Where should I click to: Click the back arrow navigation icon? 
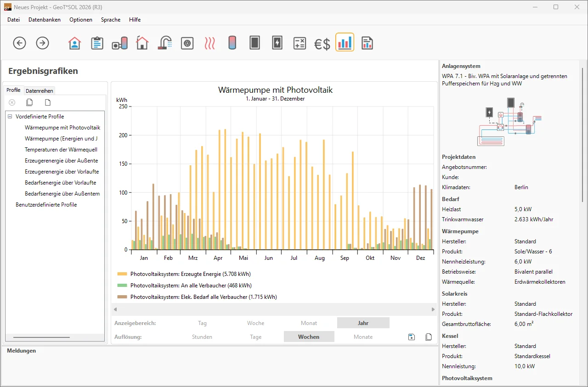19,43
